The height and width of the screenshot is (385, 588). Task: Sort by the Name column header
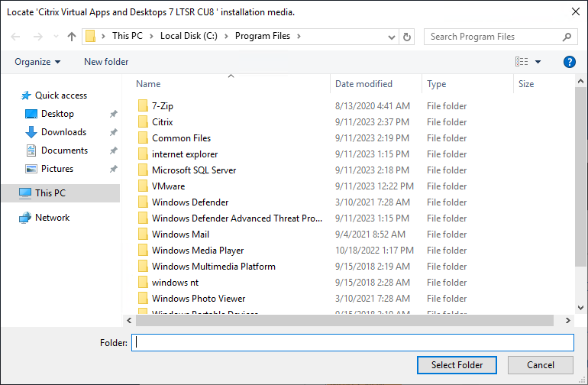(x=148, y=84)
